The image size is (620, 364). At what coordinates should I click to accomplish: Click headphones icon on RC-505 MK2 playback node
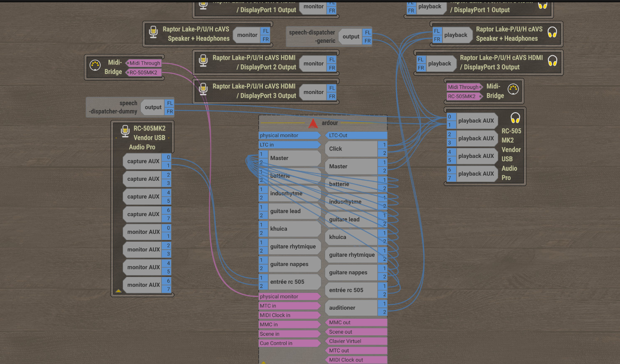click(x=515, y=118)
